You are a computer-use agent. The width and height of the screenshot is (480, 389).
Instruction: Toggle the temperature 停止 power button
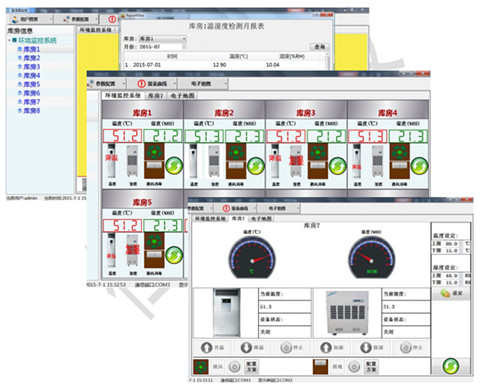tap(292, 347)
